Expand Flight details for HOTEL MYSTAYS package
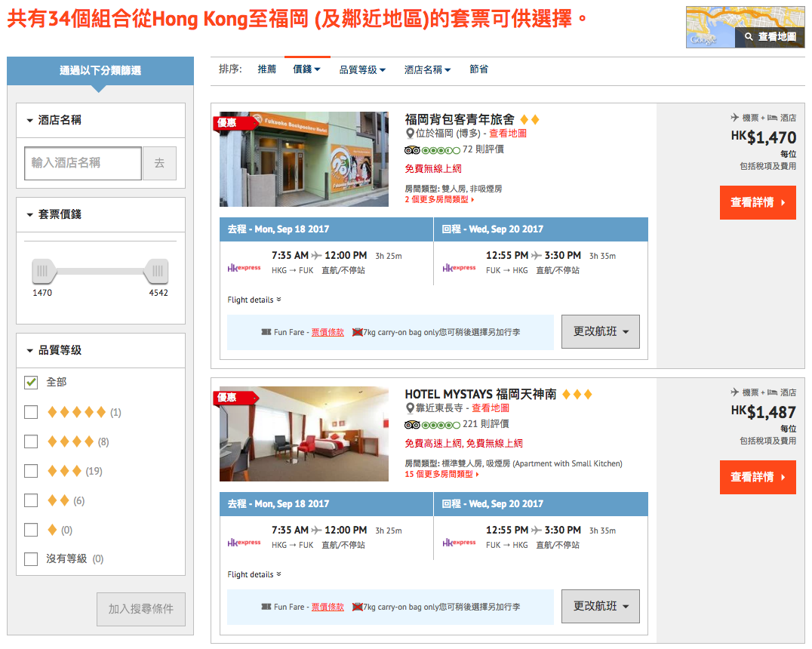 point(254,574)
